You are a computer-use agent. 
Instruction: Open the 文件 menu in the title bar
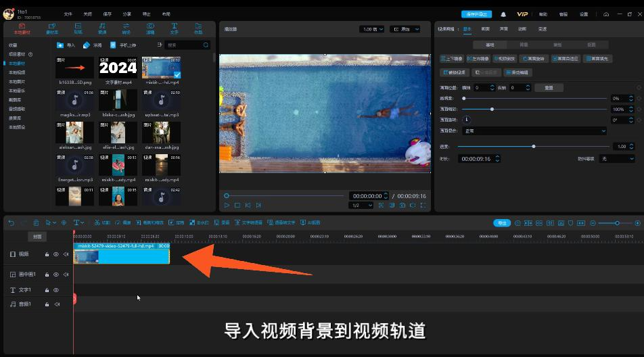click(x=68, y=14)
